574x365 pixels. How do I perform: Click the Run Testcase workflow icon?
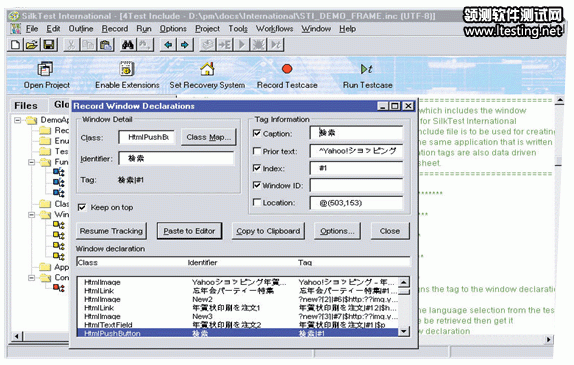point(366,69)
